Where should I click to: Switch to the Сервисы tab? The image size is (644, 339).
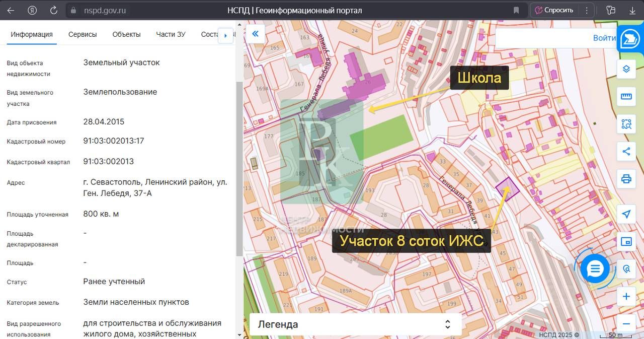click(x=83, y=34)
